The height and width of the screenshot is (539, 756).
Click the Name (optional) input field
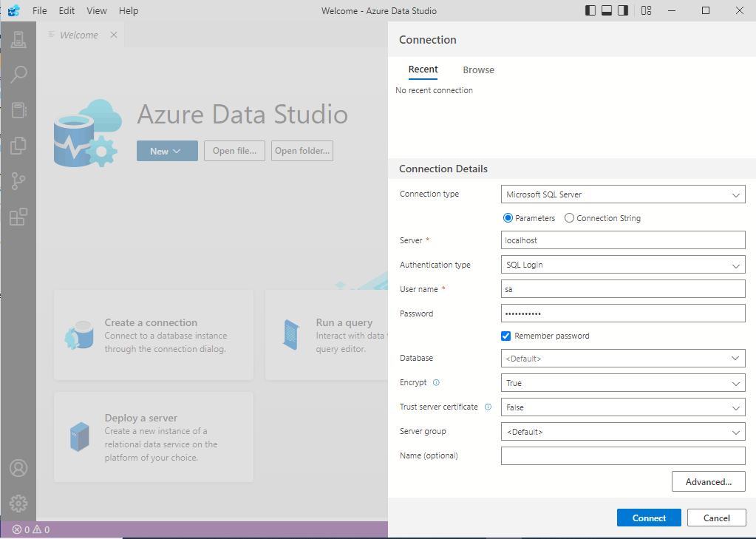623,455
